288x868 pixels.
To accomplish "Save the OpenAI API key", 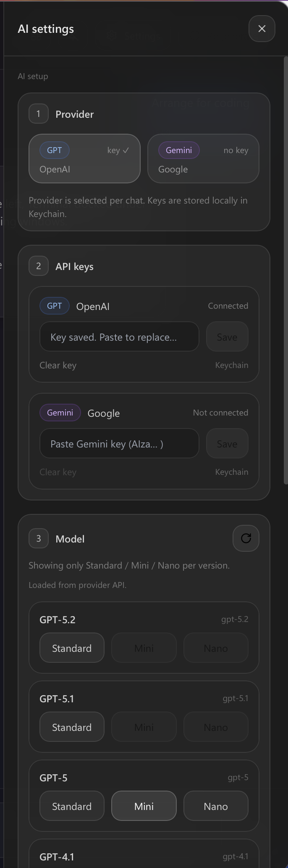I will click(227, 336).
